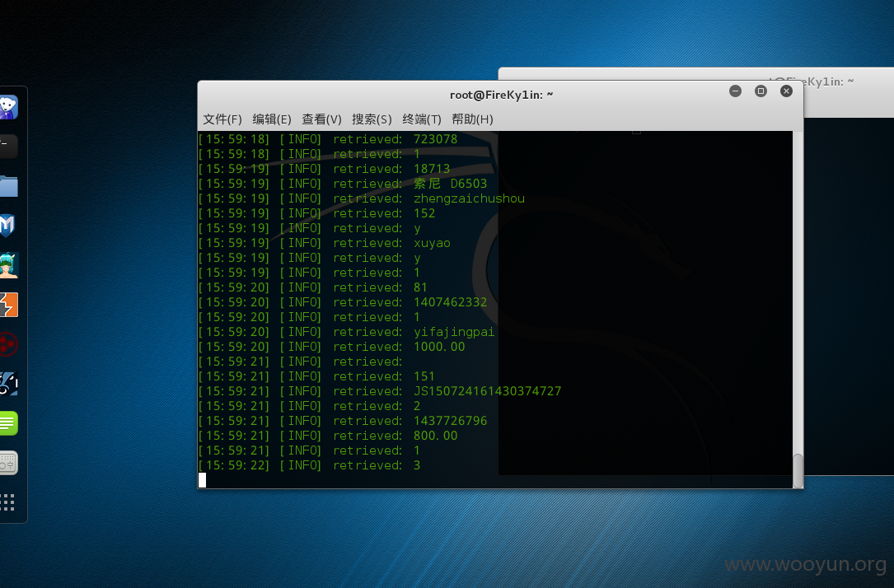Click retrieved value 723078
The width and height of the screenshot is (894, 588).
(436, 139)
